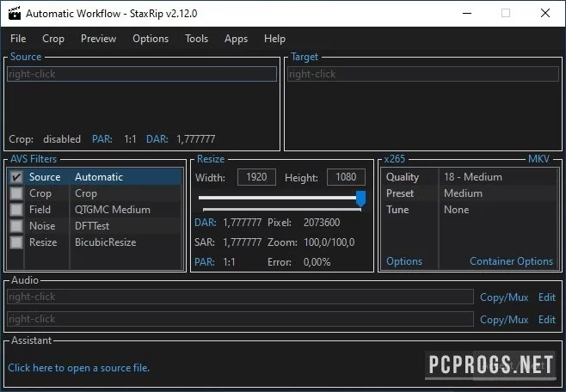Click Edit for second audio track
This screenshot has width=566, height=392.
click(x=547, y=320)
